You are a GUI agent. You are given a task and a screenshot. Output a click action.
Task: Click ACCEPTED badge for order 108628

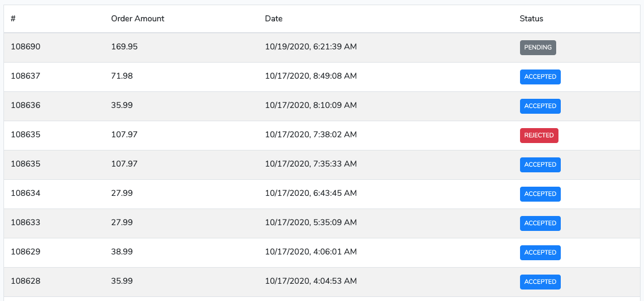pyautogui.click(x=540, y=282)
